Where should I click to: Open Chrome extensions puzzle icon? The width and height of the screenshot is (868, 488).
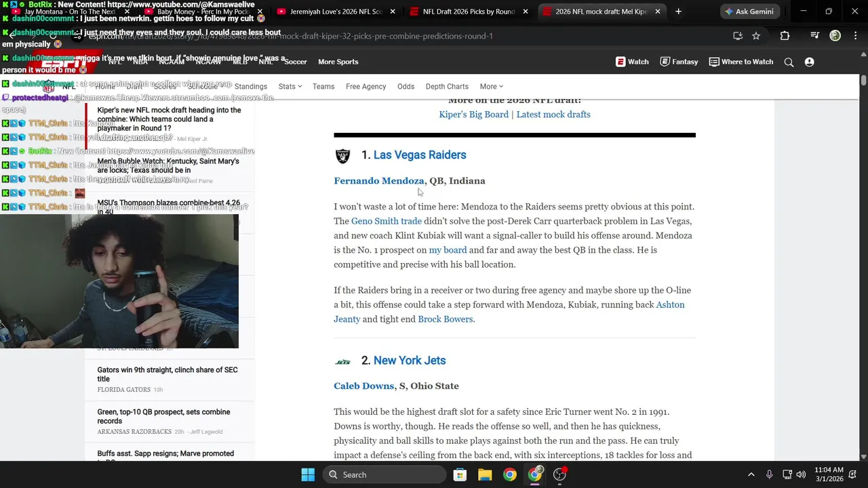785,36
